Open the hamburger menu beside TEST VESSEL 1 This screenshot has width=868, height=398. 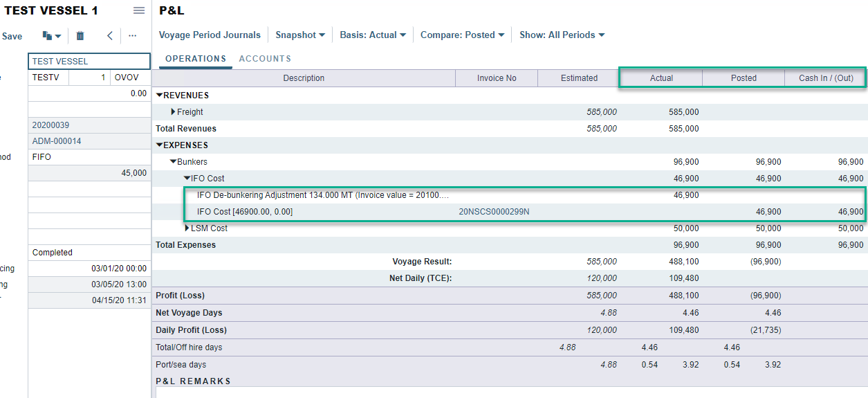tap(139, 10)
